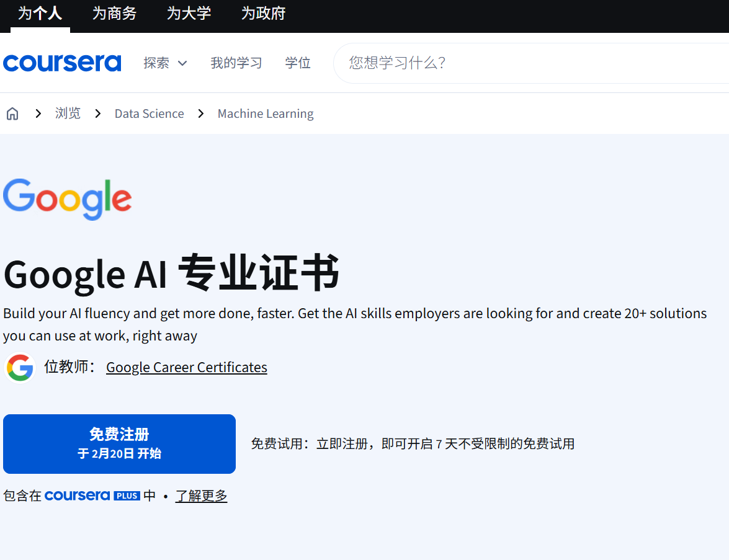Click the 了解更多 link
Image resolution: width=729 pixels, height=560 pixels.
201,496
